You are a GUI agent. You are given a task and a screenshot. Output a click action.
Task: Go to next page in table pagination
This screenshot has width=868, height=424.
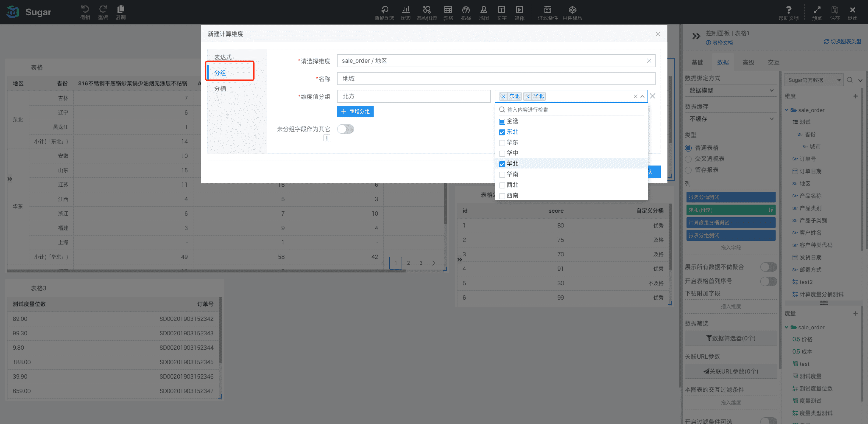[x=434, y=263]
